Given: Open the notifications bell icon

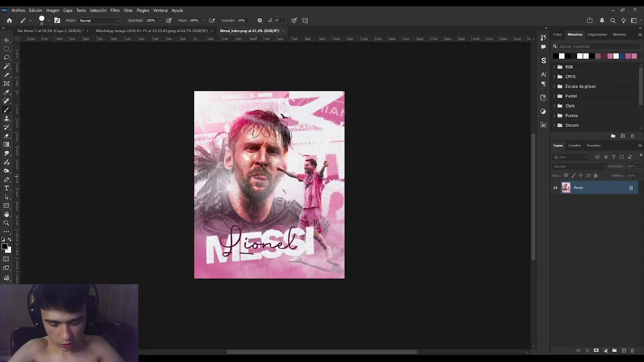Looking at the screenshot, I should (602, 21).
